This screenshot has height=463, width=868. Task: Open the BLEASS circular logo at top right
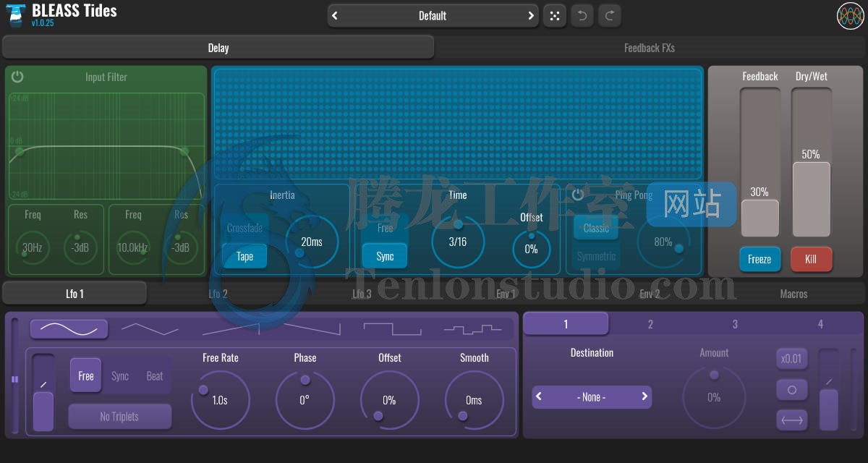(850, 16)
